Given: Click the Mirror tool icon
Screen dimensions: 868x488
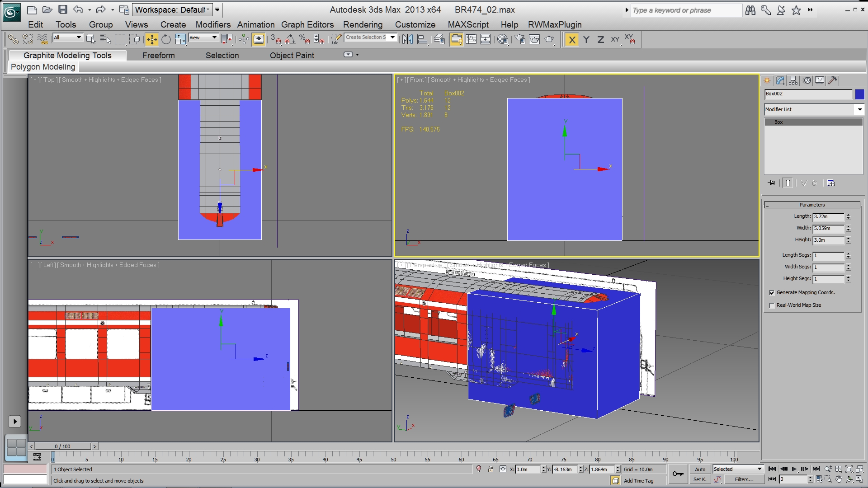Looking at the screenshot, I should pos(407,40).
